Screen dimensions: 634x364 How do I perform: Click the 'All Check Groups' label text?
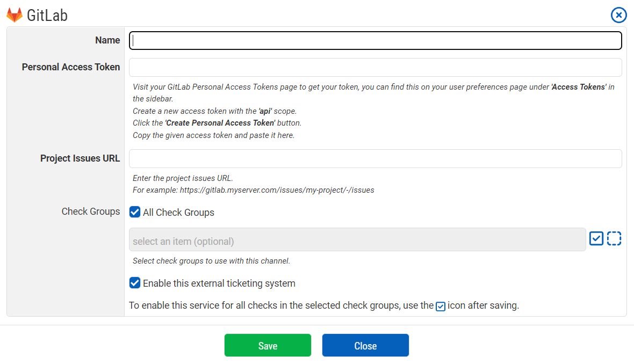click(x=178, y=213)
